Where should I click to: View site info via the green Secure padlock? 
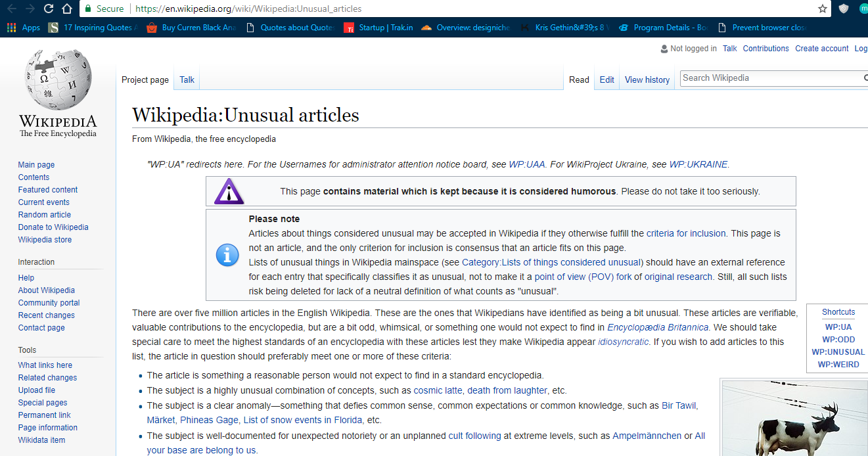tap(104, 9)
